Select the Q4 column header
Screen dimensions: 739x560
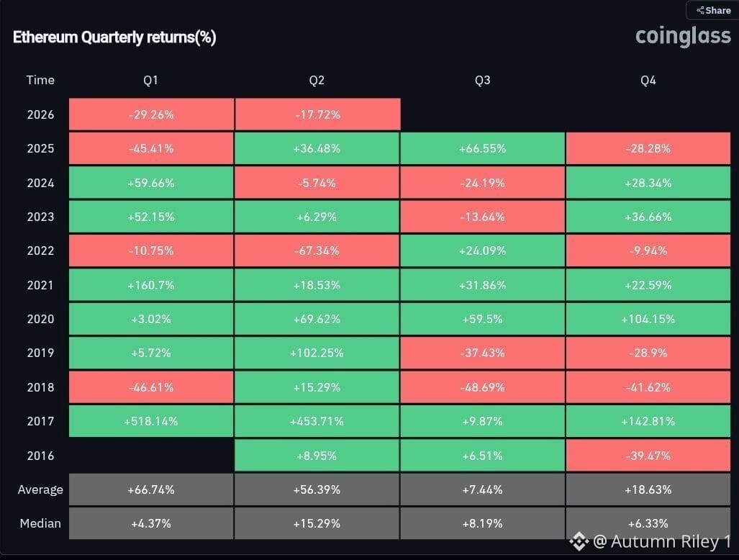648,80
